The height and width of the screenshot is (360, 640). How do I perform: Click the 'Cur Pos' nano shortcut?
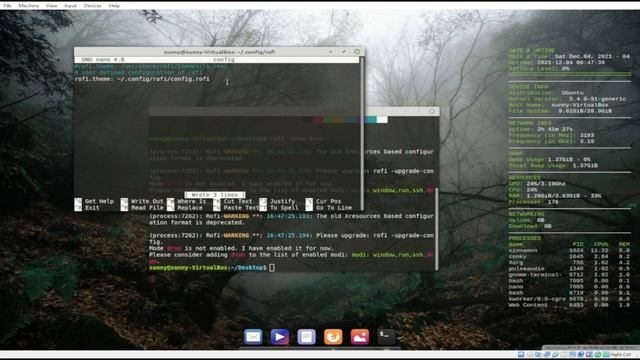tap(324, 201)
